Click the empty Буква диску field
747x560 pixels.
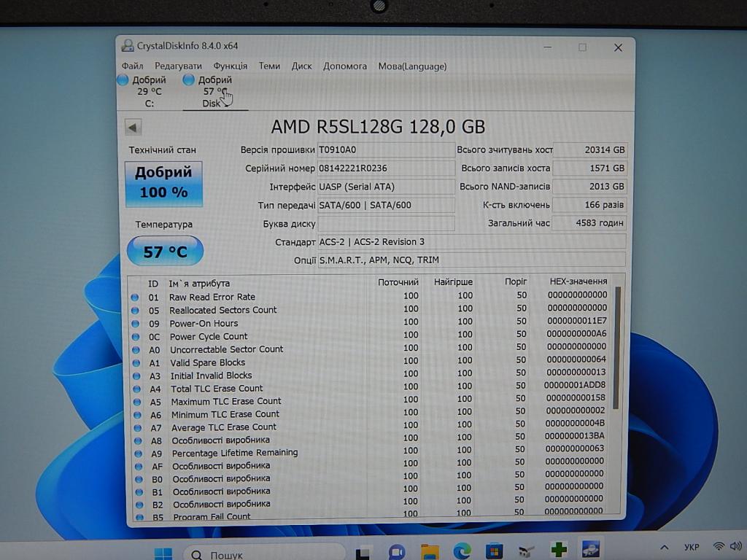(386, 223)
